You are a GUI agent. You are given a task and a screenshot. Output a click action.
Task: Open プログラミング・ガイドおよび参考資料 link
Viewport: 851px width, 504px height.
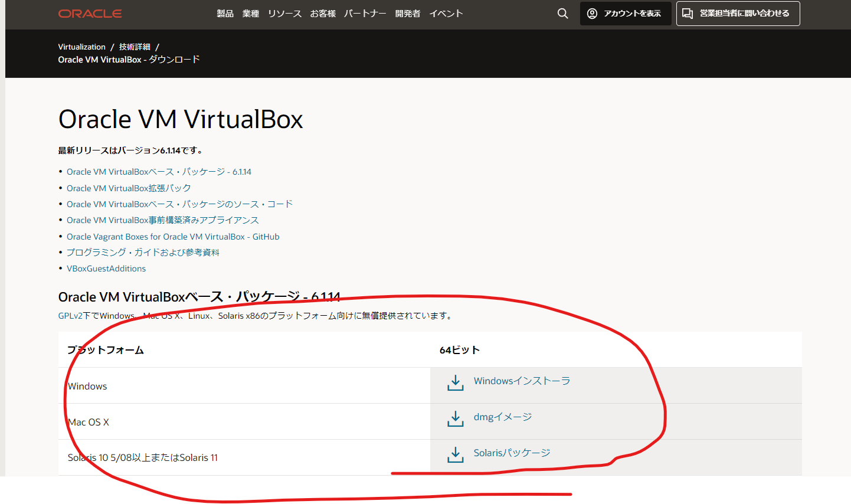point(143,253)
